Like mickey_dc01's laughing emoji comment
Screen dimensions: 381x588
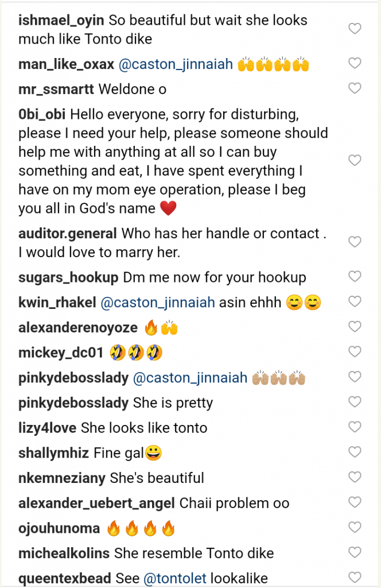click(355, 352)
